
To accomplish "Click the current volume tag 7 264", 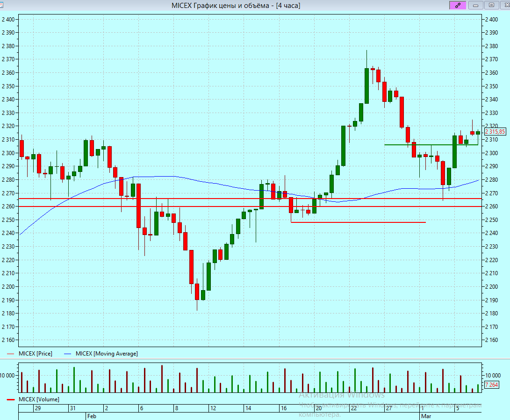I will (491, 385).
